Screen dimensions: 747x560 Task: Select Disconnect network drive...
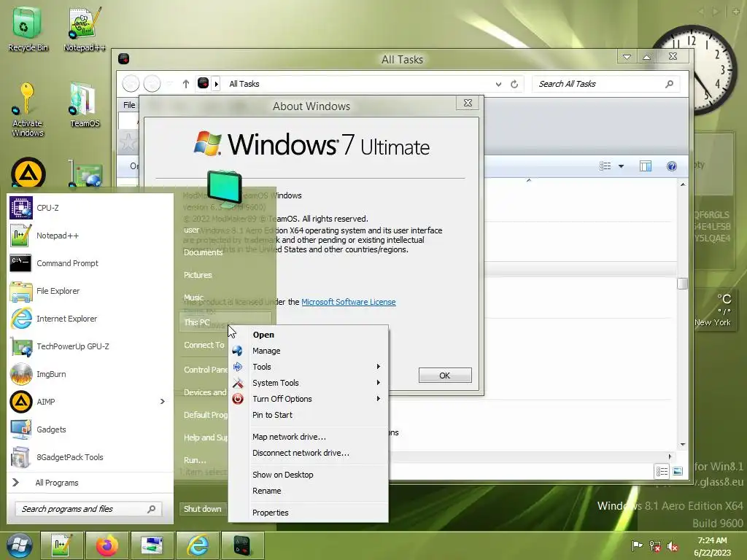[309, 453]
